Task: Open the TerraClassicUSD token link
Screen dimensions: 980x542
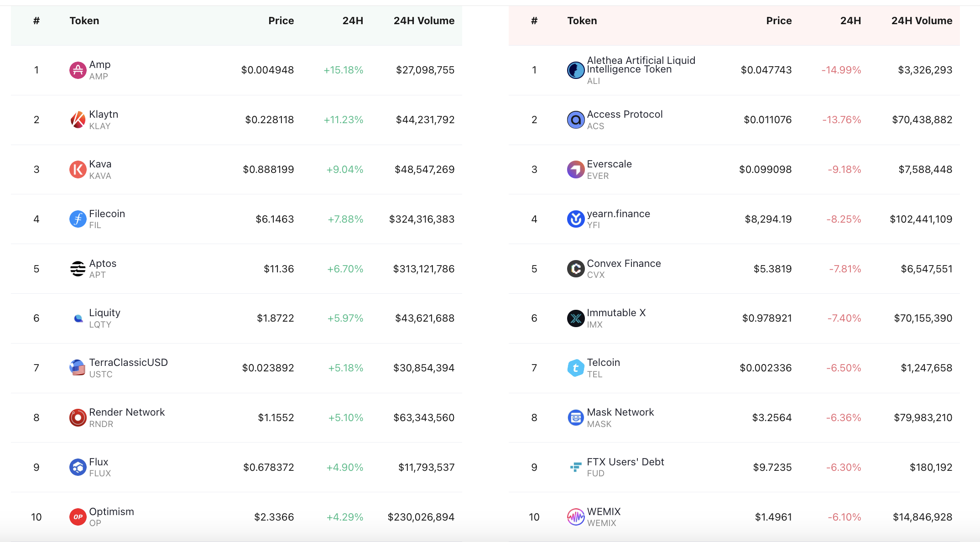Action: 128,363
